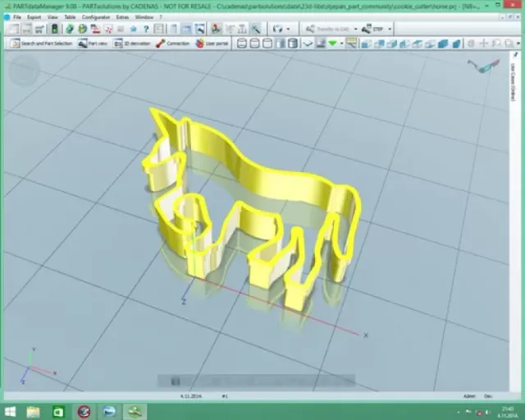The image size is (525, 420).
Task: Click the blue star favorites icon
Action: (133, 30)
